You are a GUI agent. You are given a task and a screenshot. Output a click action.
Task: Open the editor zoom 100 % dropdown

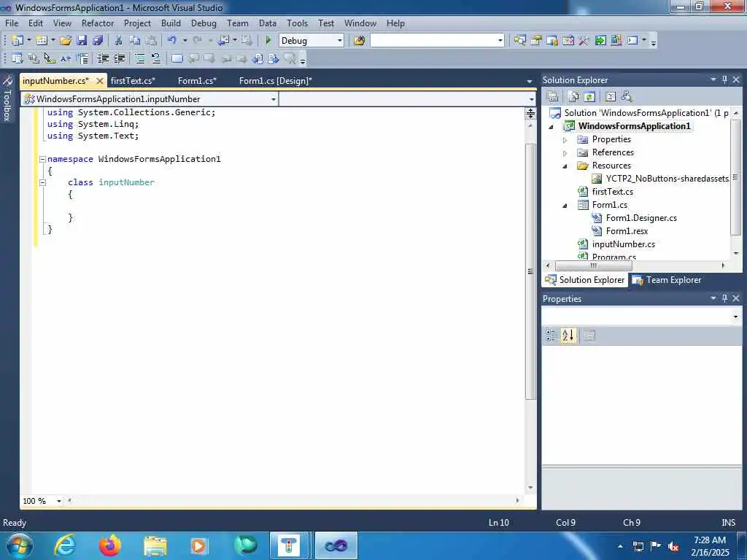click(59, 501)
